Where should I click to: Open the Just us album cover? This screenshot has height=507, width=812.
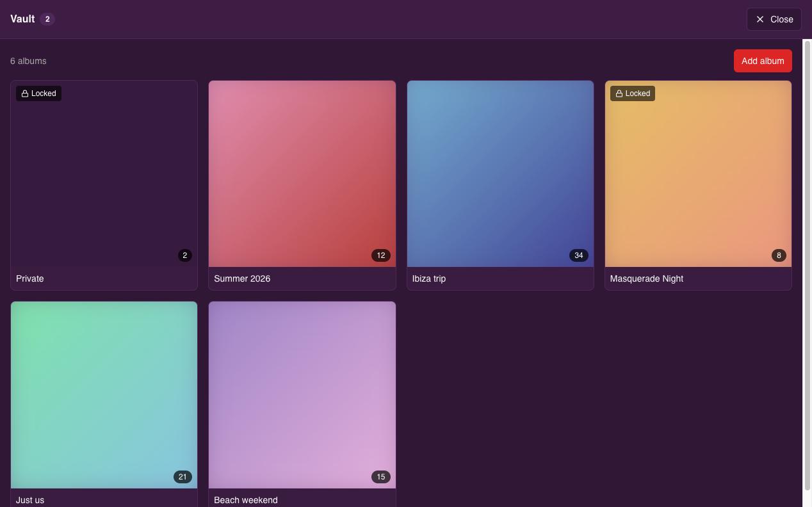pos(104,395)
